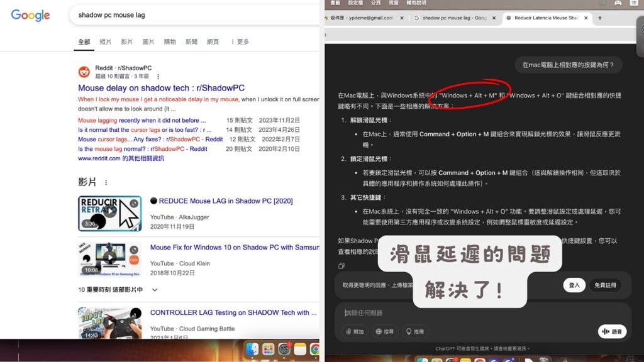Click the 搜尋 globe search button
Viewport: 644px width, 362px height.
coord(384,331)
